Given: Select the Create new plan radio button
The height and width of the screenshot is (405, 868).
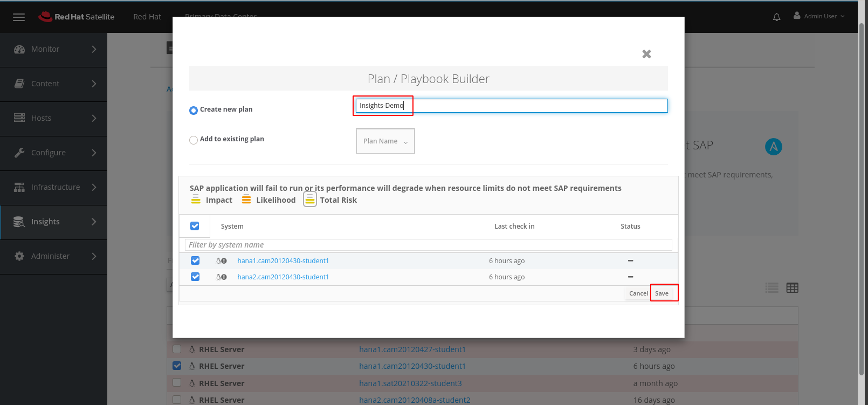Looking at the screenshot, I should click(x=194, y=110).
